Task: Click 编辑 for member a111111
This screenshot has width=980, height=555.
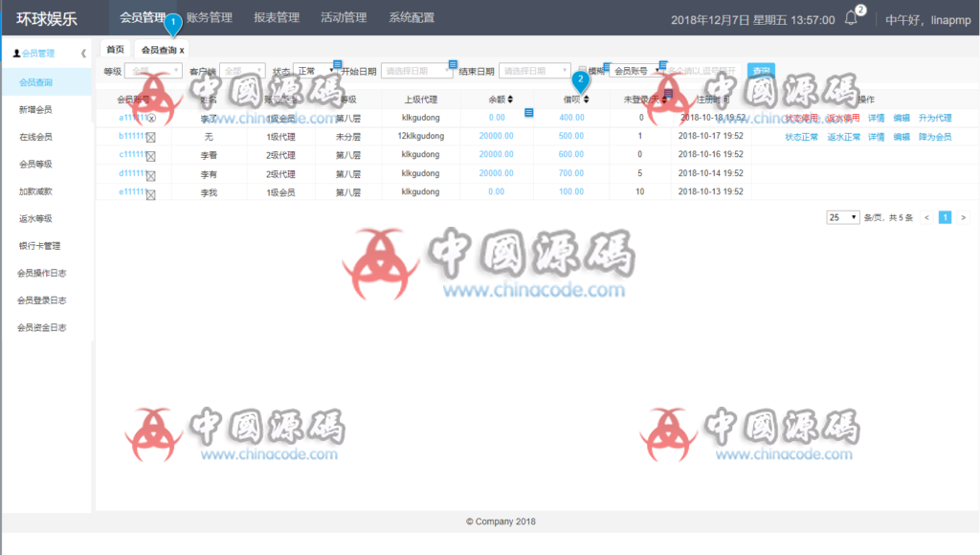Action: point(902,118)
